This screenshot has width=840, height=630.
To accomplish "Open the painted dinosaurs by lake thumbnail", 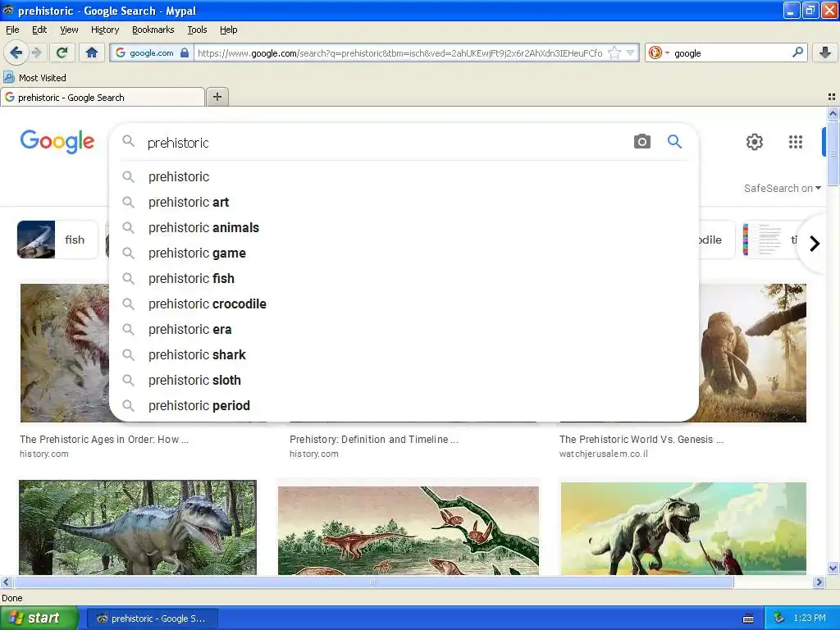I will tap(409, 531).
